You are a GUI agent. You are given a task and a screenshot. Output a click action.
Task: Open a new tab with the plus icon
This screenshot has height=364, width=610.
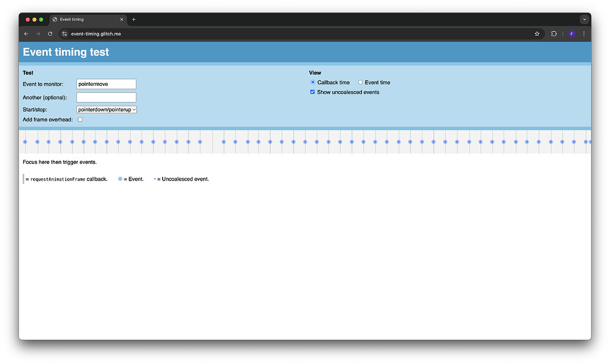[133, 19]
